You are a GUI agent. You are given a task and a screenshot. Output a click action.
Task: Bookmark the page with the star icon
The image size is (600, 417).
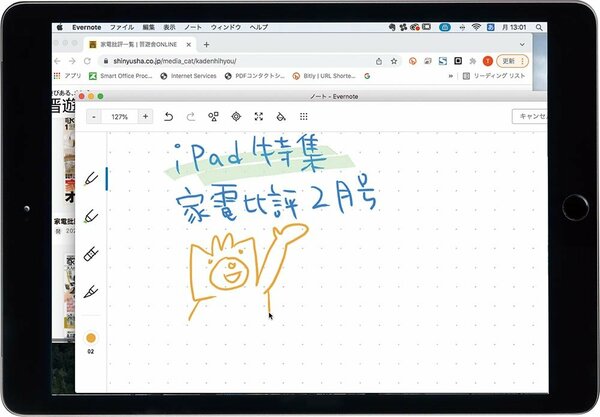394,61
